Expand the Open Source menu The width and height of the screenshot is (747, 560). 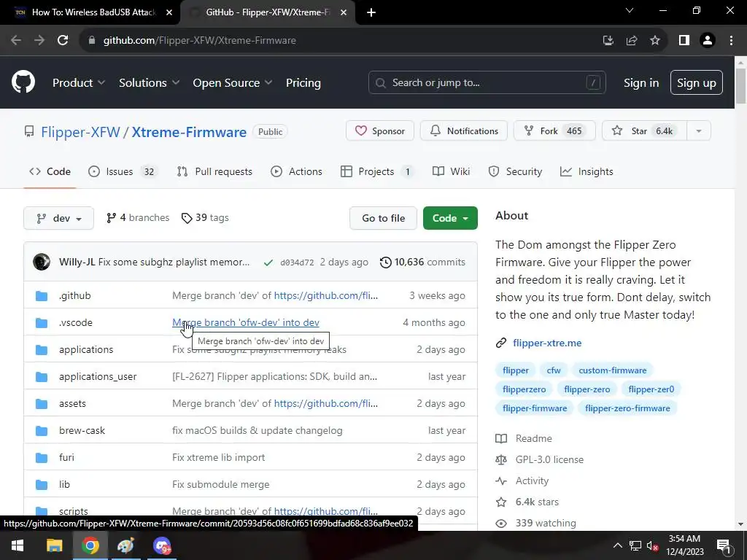pyautogui.click(x=233, y=82)
